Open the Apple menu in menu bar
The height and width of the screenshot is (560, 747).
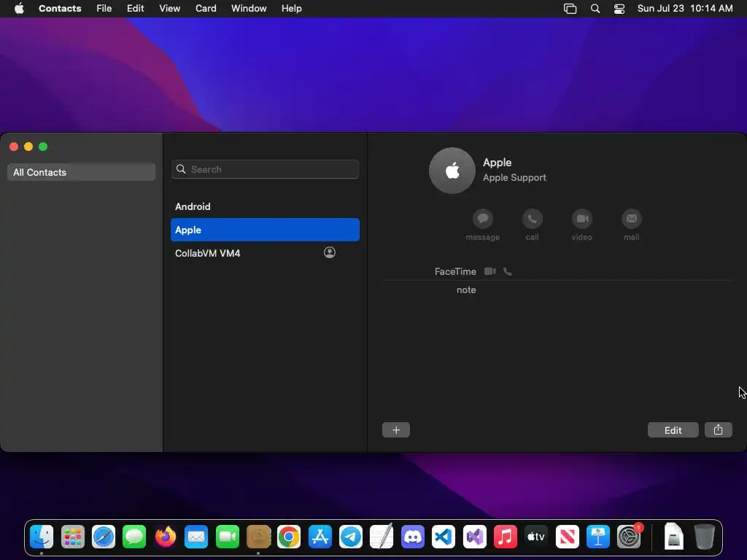[19, 9]
